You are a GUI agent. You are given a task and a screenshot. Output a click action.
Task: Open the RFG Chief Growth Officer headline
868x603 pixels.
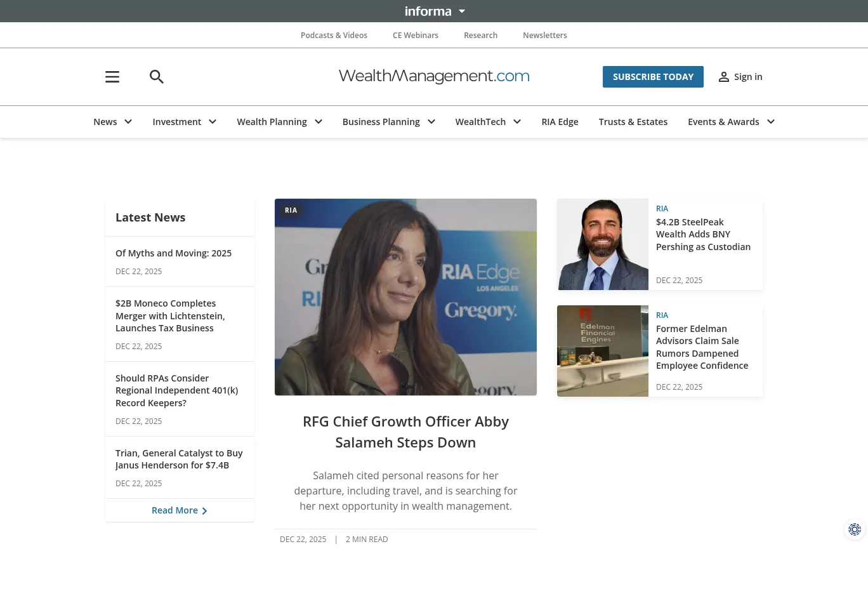tap(405, 431)
